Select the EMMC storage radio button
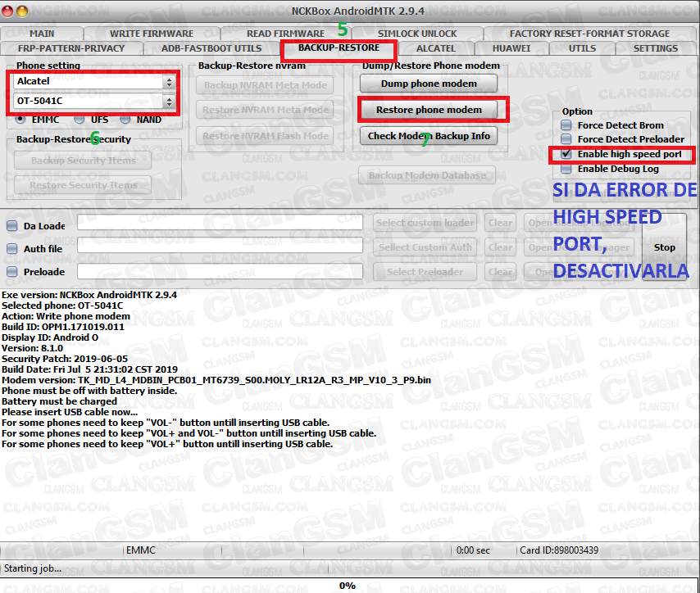 tap(20, 119)
